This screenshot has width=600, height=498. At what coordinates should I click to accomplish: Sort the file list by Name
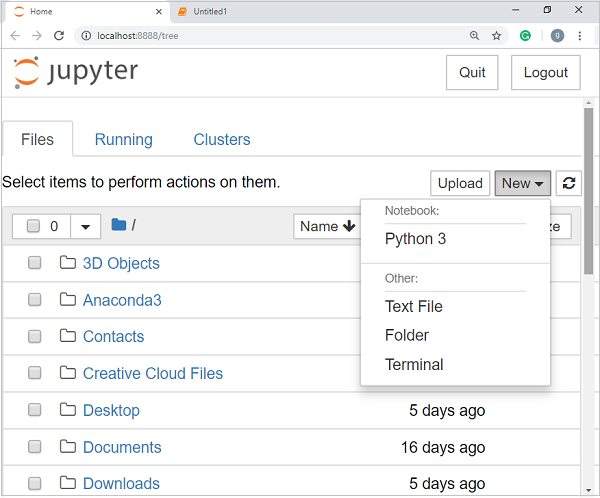327,226
